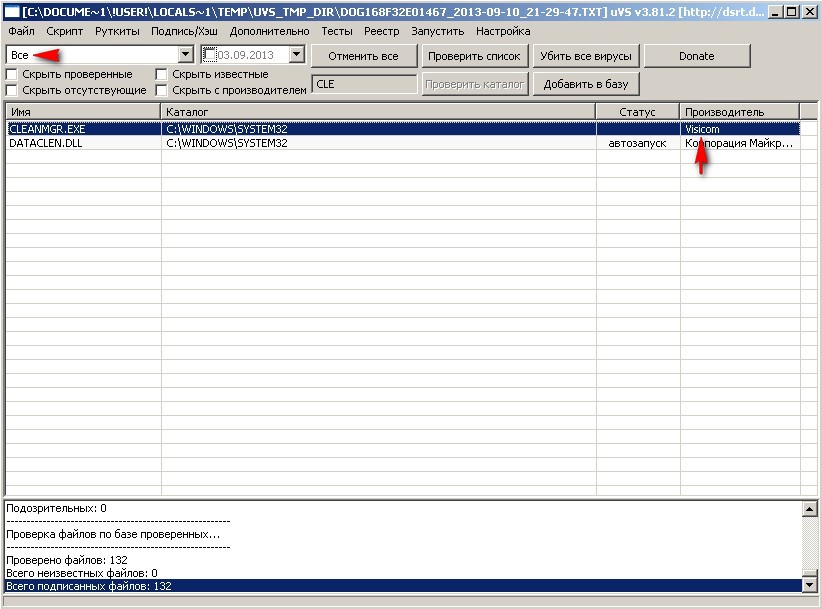Viewport: 822px width, 609px height.
Task: Open the Настройка menu
Action: click(x=503, y=31)
